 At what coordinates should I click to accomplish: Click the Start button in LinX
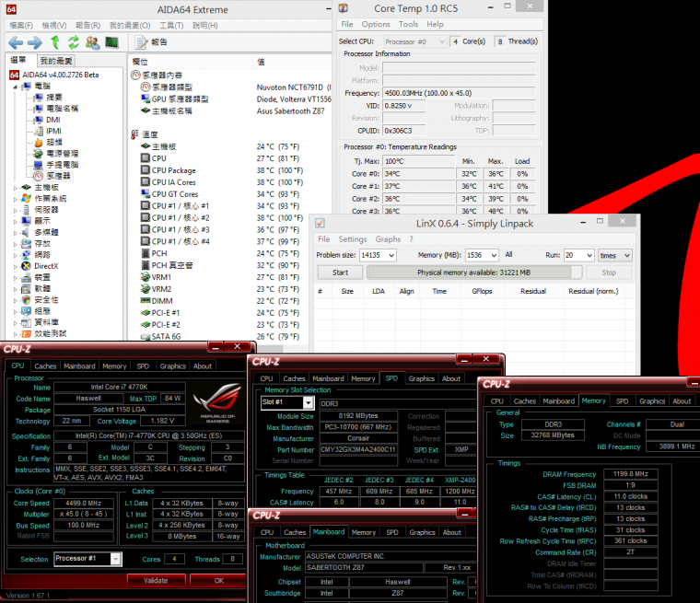[340, 273]
